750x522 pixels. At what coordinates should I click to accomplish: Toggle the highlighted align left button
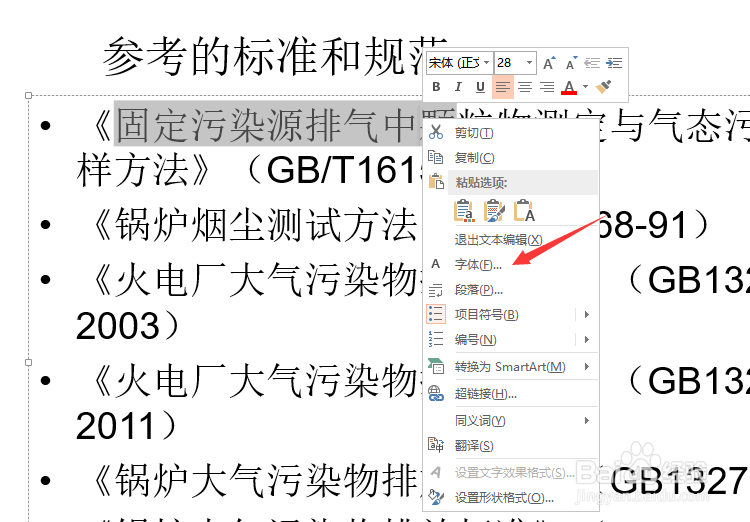click(x=502, y=87)
